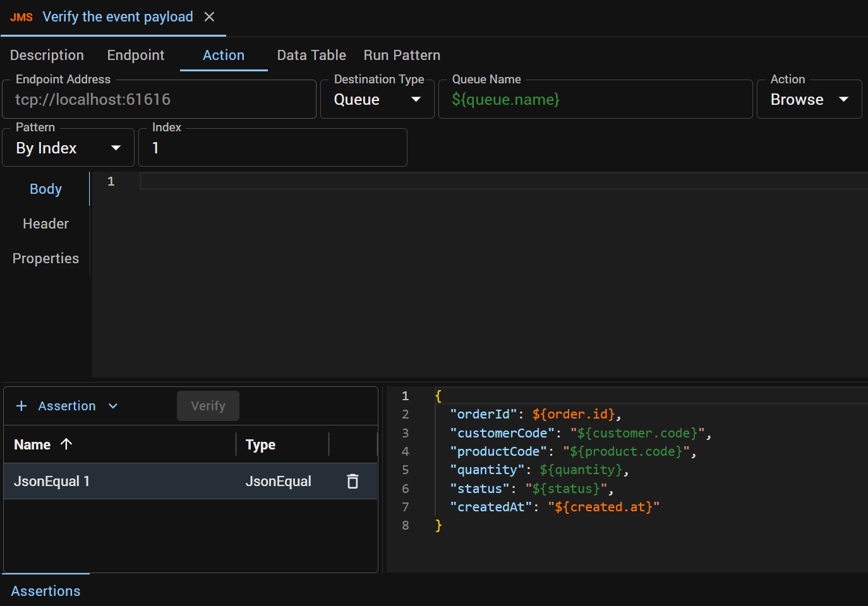
Task: Select the Body side tab
Action: coord(45,189)
